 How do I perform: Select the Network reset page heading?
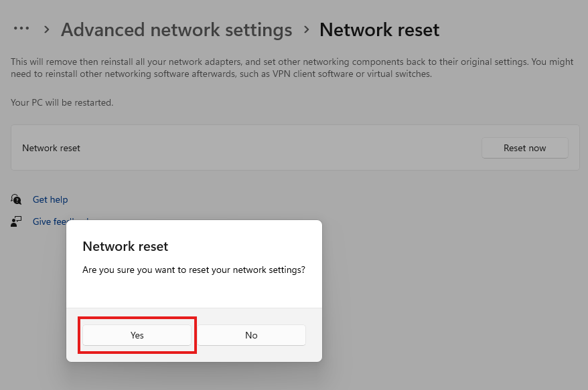pyautogui.click(x=379, y=29)
